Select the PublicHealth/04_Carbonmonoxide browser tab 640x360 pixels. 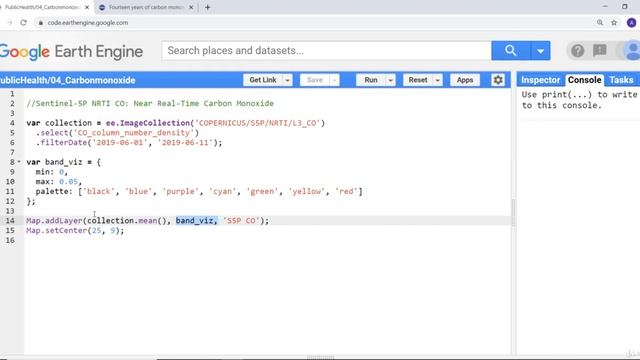pos(41,7)
